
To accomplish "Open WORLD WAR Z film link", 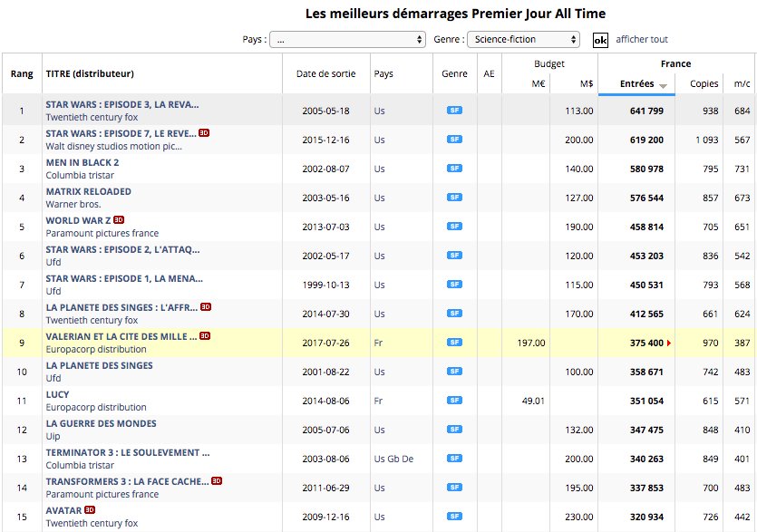I will 78,220.
